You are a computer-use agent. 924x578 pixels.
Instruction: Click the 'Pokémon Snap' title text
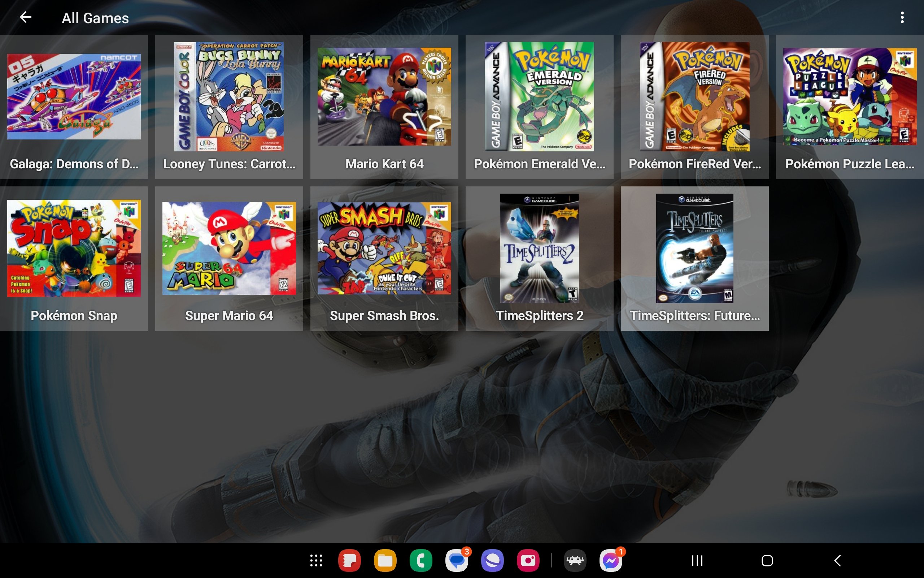pyautogui.click(x=74, y=316)
